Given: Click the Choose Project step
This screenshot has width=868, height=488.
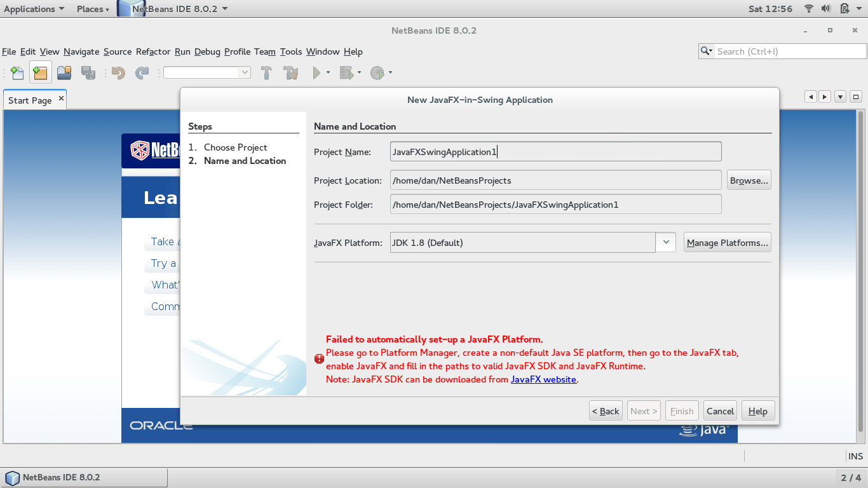Looking at the screenshot, I should click(235, 147).
